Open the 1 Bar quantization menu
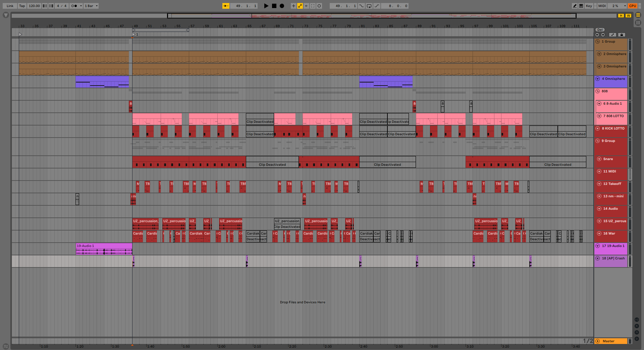 click(91, 6)
